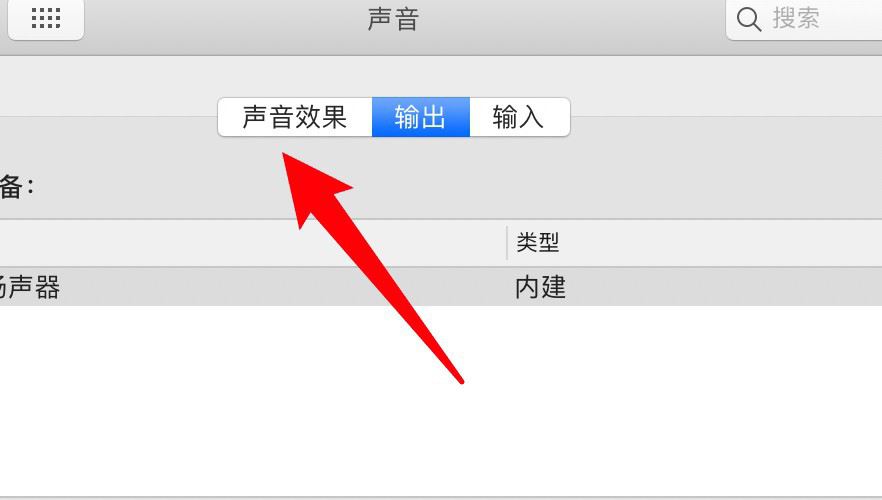Click the red arrow's tail end

tap(460, 381)
